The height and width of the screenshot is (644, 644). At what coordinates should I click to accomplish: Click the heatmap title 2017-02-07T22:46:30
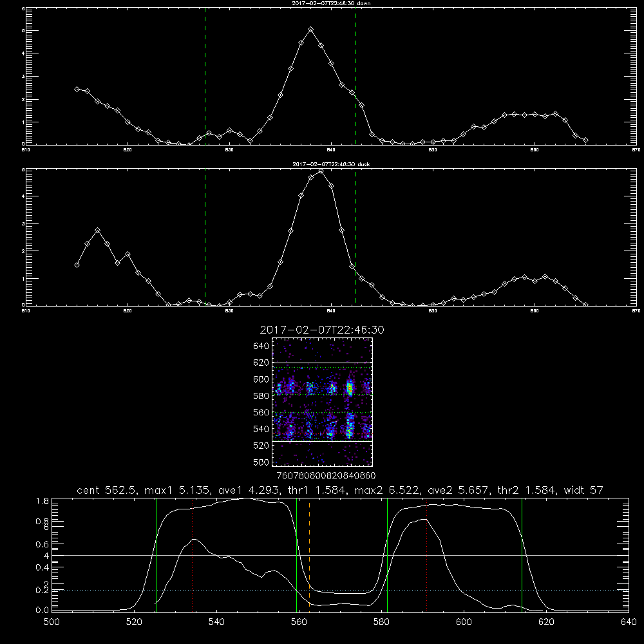pos(322,330)
